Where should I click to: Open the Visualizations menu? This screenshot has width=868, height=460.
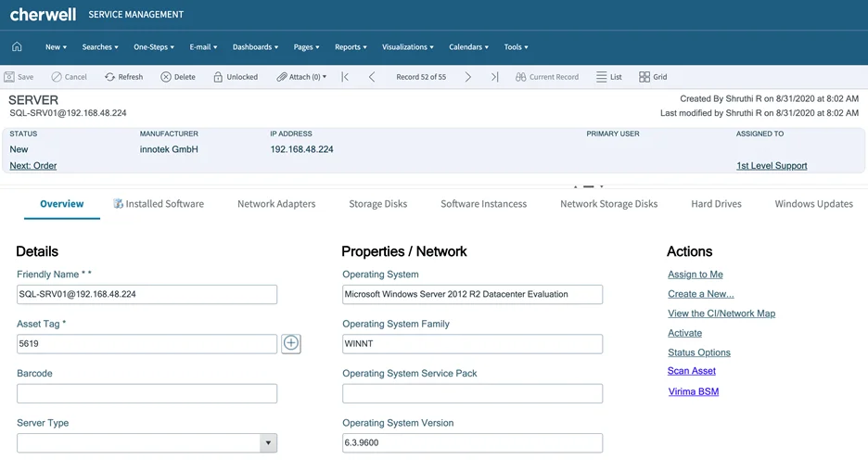(408, 47)
